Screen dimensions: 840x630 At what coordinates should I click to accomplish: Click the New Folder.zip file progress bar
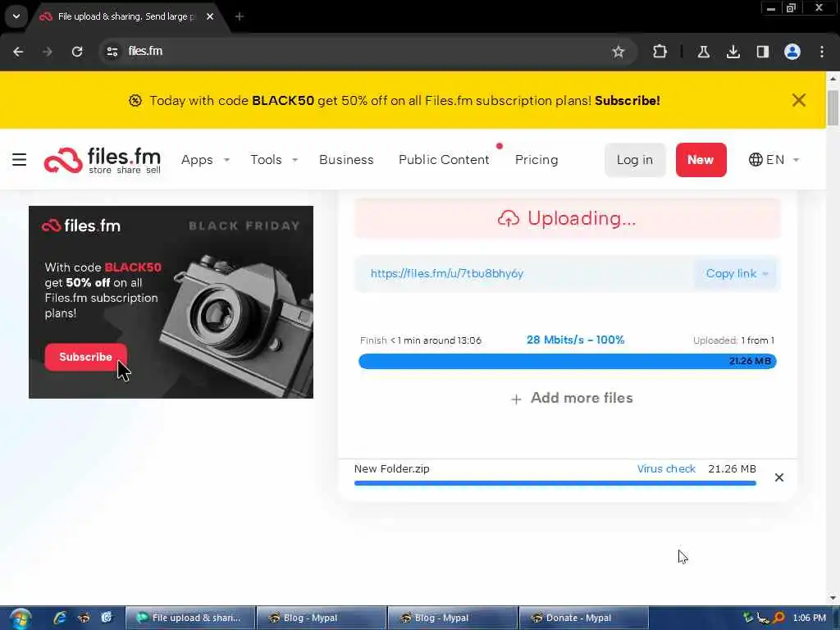[x=555, y=483]
